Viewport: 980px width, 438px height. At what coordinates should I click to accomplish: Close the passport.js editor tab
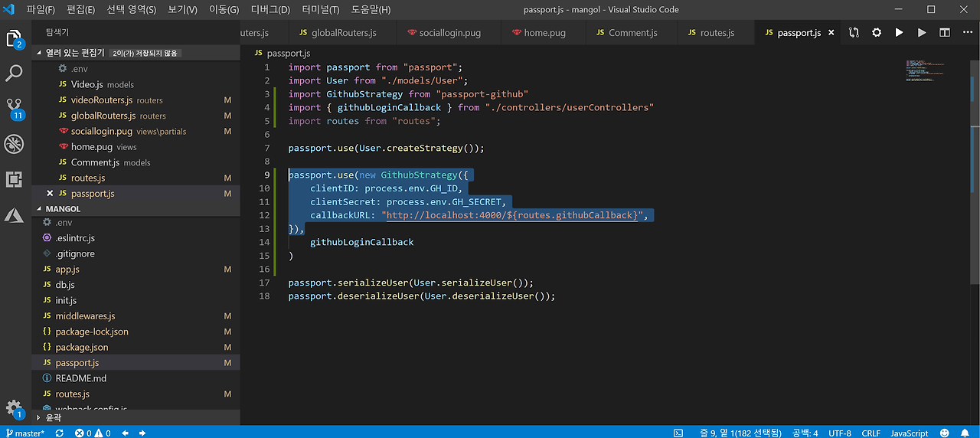[831, 33]
